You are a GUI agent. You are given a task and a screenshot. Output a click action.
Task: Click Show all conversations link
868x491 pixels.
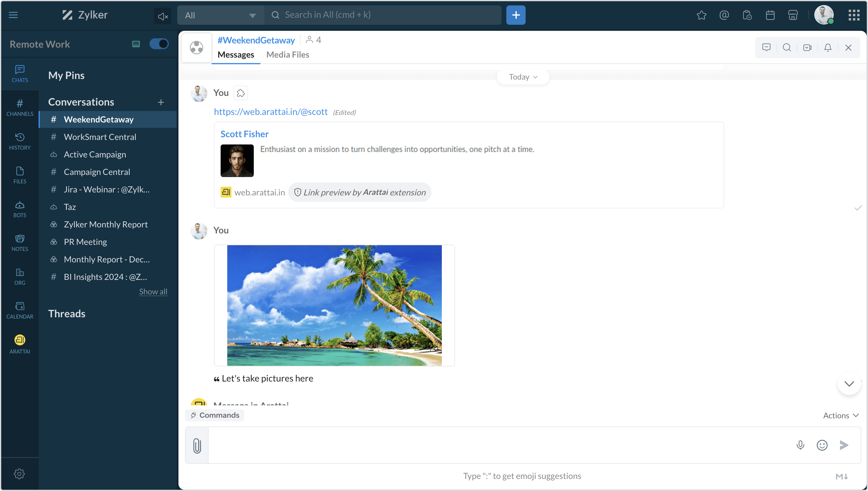tap(153, 291)
